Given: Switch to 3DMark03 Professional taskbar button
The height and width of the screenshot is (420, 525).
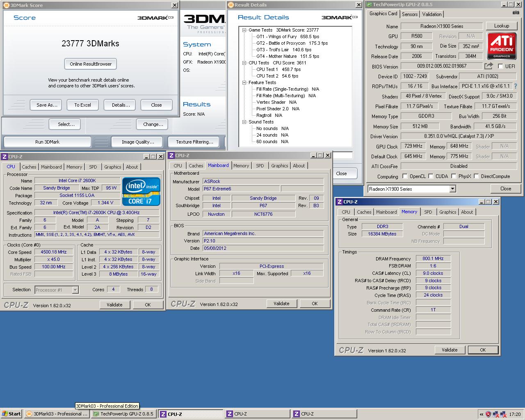Looking at the screenshot, I should [x=57, y=414].
